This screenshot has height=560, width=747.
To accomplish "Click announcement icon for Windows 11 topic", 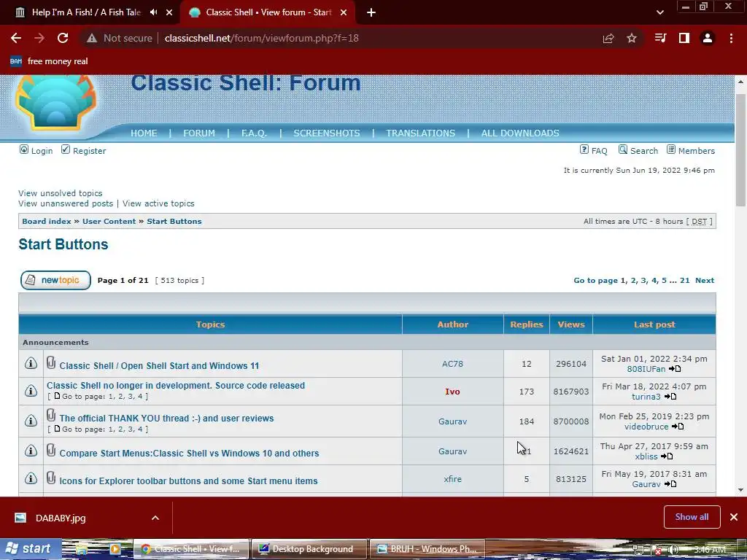I will pos(31,363).
